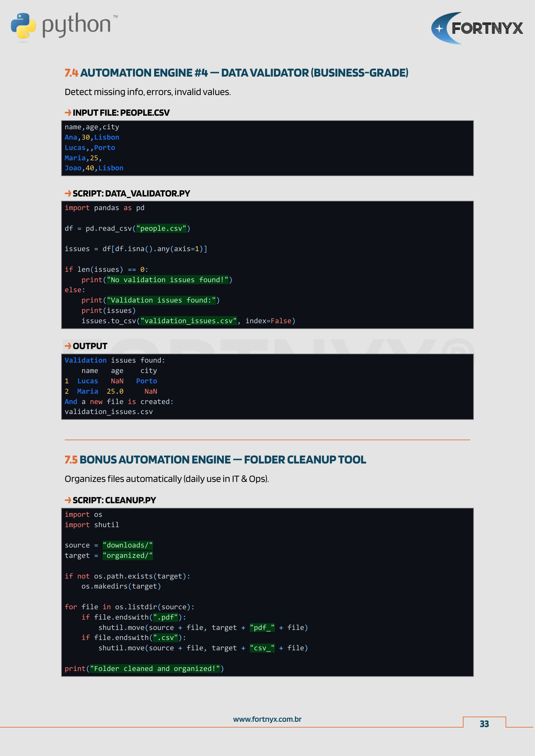Click the "pdf_" highlighted string in cleanup script
This screenshot has width=535, height=756.
tap(262, 628)
